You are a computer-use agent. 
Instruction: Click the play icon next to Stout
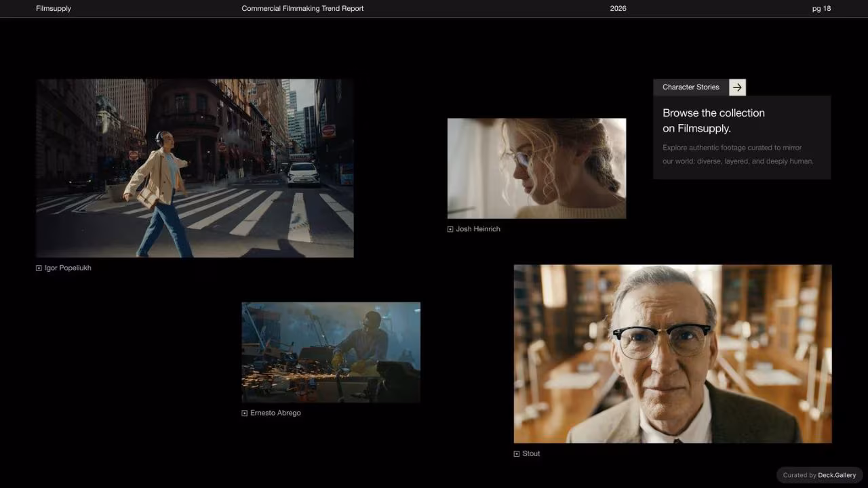(x=517, y=454)
